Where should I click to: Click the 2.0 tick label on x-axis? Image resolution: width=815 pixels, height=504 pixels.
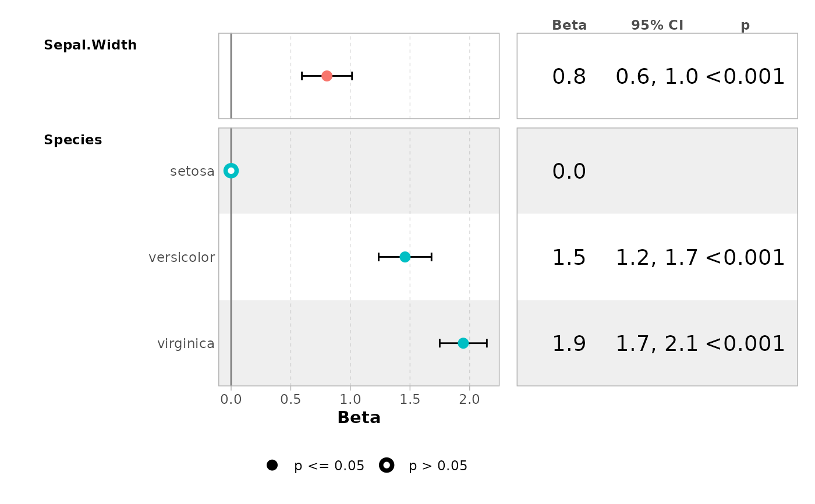(x=469, y=400)
